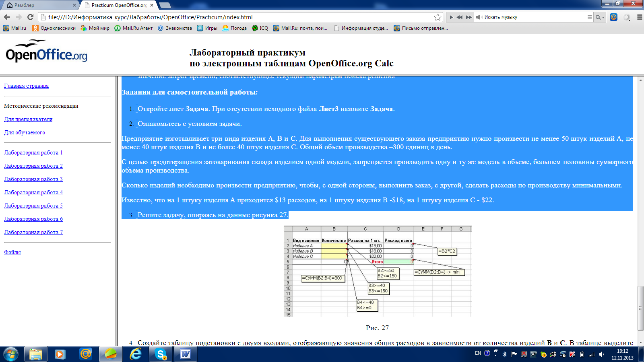Click the page scrollbar down arrow
The image size is (644, 362).
click(640, 342)
